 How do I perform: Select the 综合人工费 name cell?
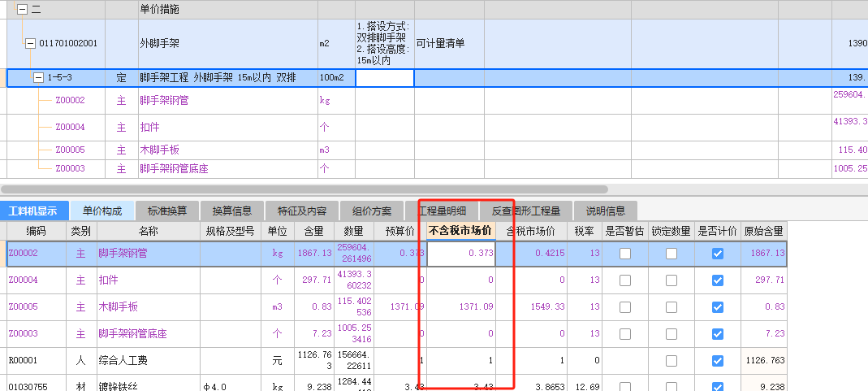[149, 361]
